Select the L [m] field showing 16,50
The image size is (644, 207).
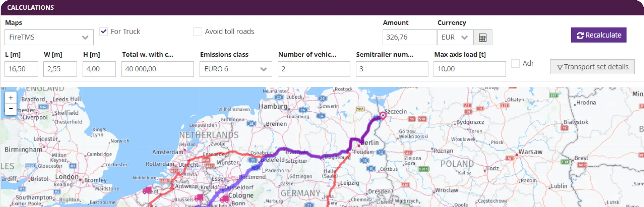pos(21,69)
